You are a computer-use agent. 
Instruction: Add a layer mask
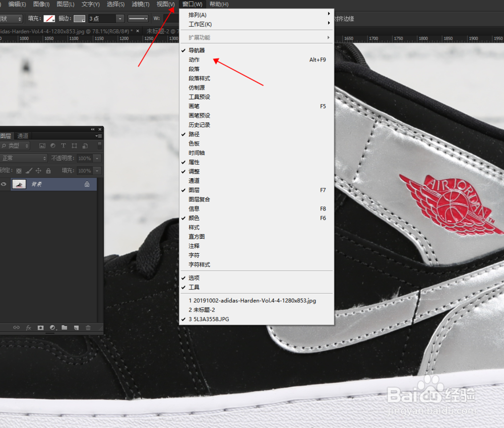pos(40,327)
